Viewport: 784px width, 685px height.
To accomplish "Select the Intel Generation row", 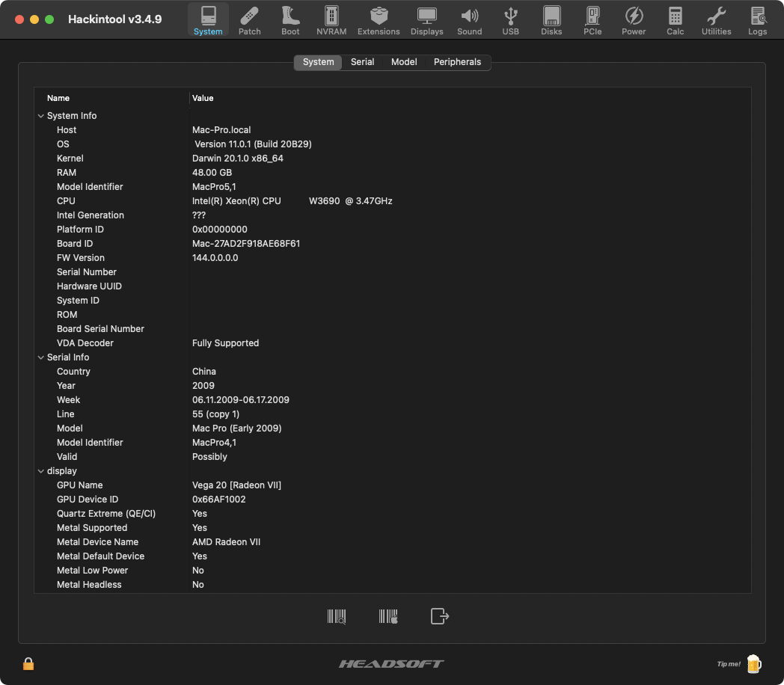I will click(393, 215).
